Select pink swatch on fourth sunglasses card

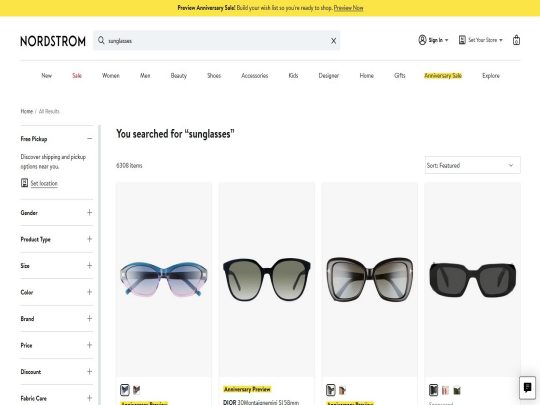click(x=445, y=391)
